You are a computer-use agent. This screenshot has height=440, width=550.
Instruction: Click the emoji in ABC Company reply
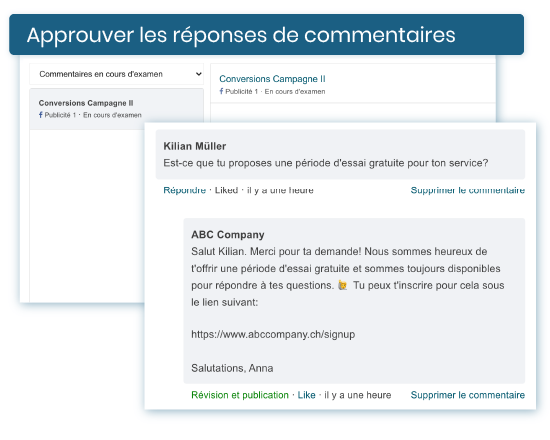click(x=343, y=286)
